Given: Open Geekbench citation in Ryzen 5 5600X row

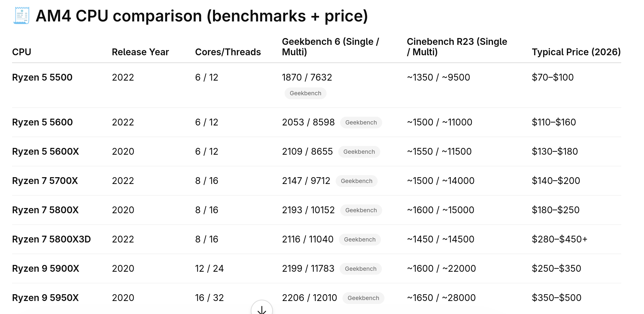Looking at the screenshot, I should point(359,152).
